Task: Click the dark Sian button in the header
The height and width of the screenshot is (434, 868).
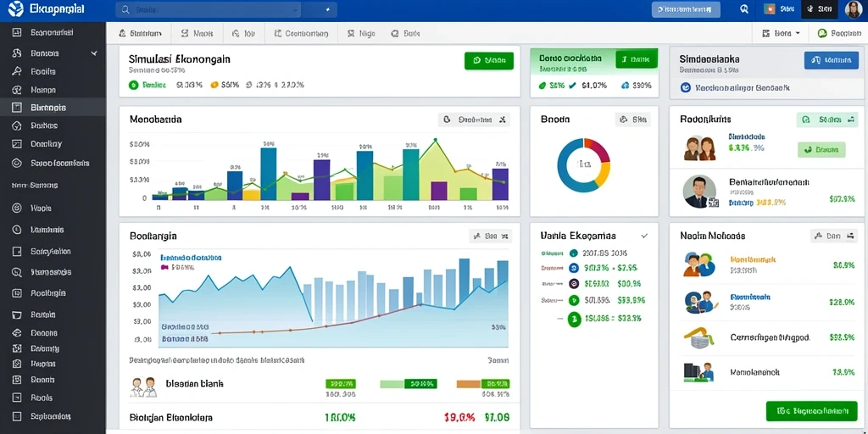Action: 820,9
